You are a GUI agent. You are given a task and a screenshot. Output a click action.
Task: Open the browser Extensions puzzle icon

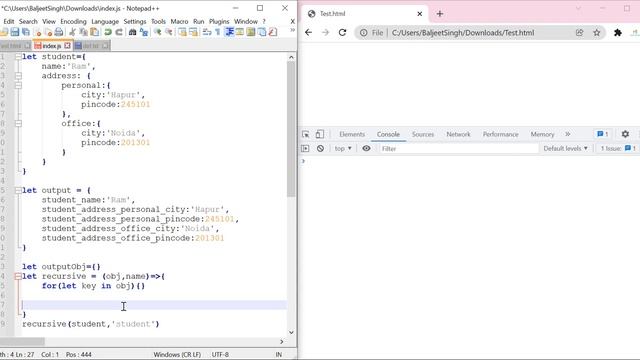tap(618, 33)
